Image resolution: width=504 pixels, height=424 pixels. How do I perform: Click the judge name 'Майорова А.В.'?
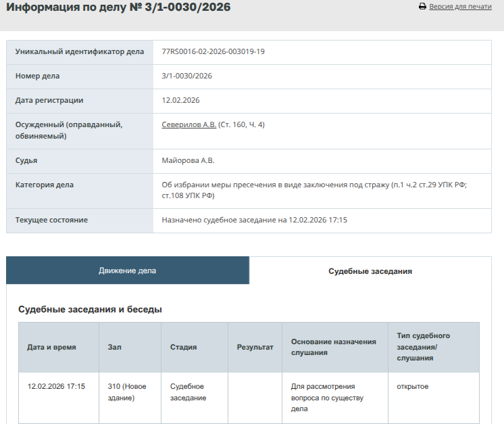(188, 161)
